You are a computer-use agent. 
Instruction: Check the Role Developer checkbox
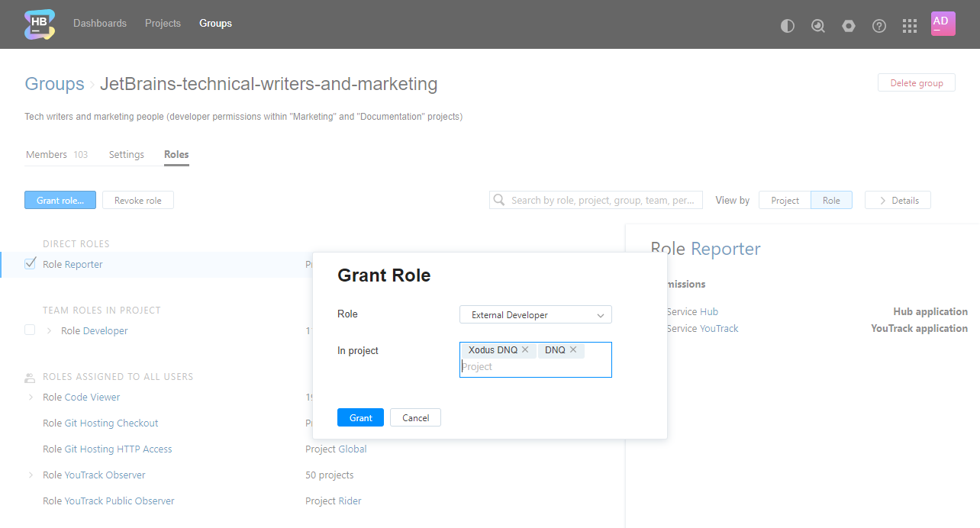click(x=30, y=330)
